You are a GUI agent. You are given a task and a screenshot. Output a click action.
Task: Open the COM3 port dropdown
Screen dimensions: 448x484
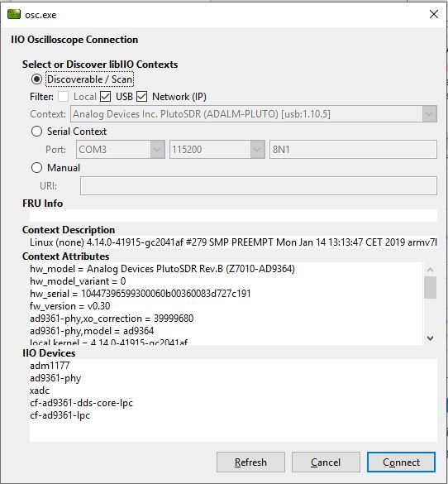coord(121,150)
